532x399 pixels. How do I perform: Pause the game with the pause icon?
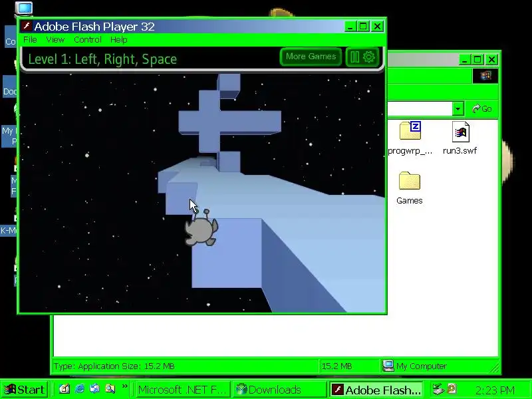[x=354, y=57]
